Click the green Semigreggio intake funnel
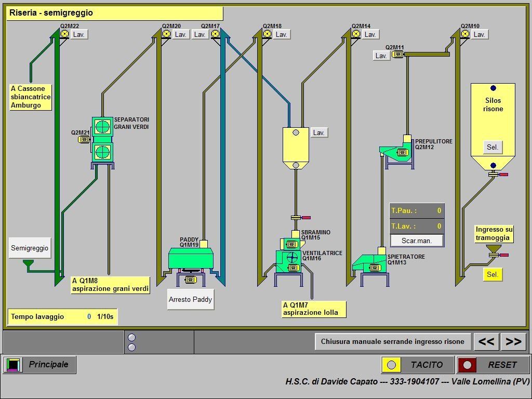 28,263
